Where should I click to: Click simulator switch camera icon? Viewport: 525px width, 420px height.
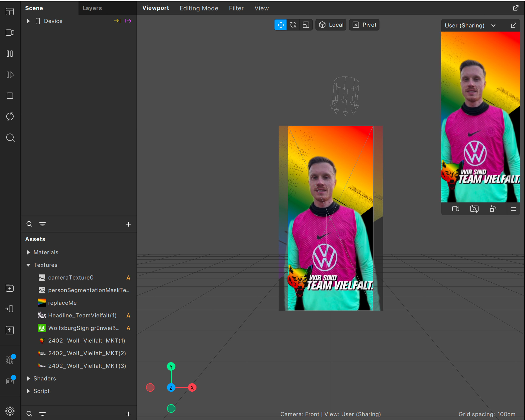pyautogui.click(x=474, y=209)
